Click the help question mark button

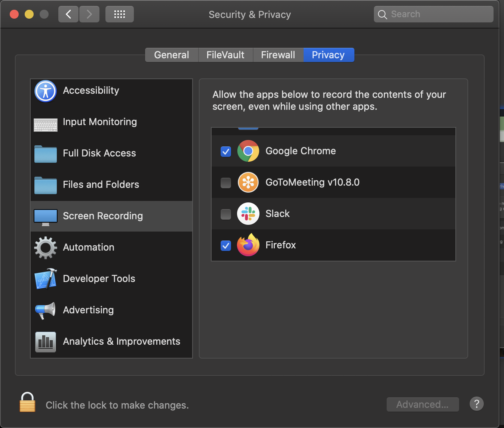(476, 404)
